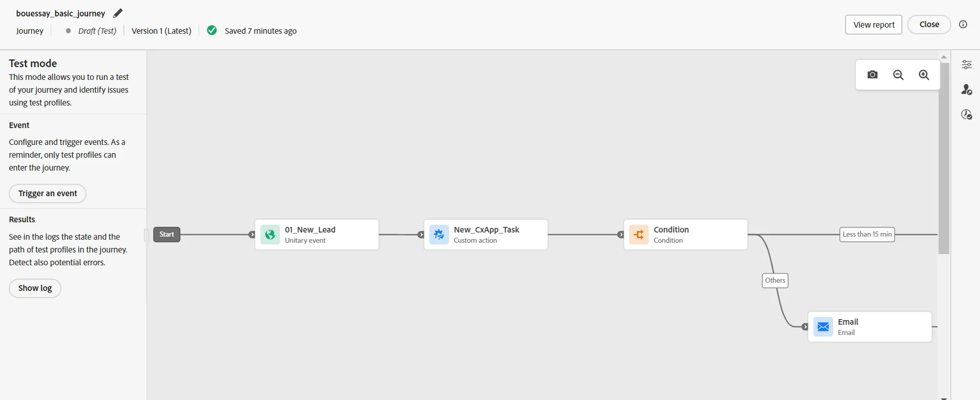Select the Less than 15 min path label
Image resolution: width=980 pixels, height=400 pixels.
(867, 235)
